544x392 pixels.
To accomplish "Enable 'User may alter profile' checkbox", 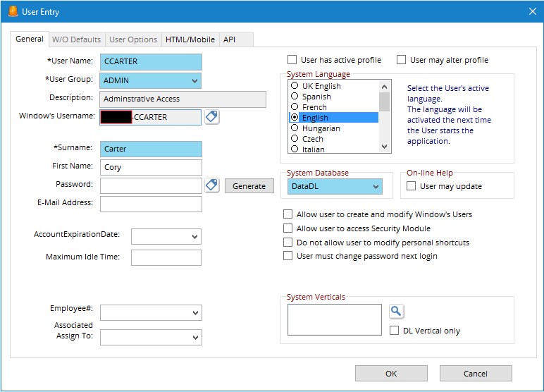I will click(x=402, y=60).
